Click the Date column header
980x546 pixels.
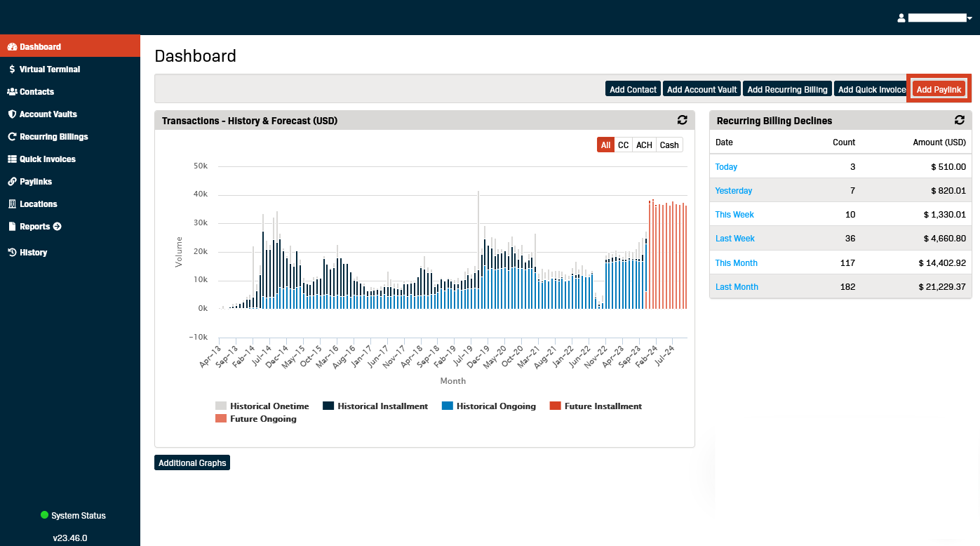coord(724,142)
